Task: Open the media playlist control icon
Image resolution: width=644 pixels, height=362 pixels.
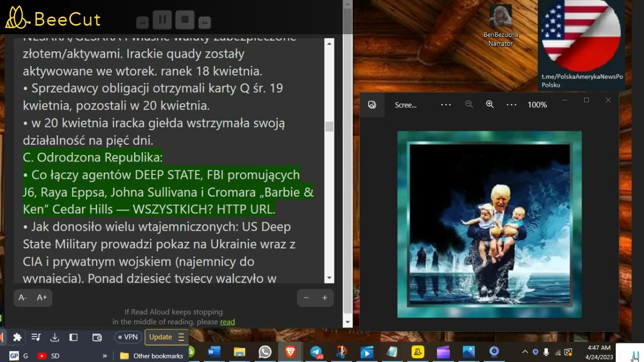Action: pos(36,337)
